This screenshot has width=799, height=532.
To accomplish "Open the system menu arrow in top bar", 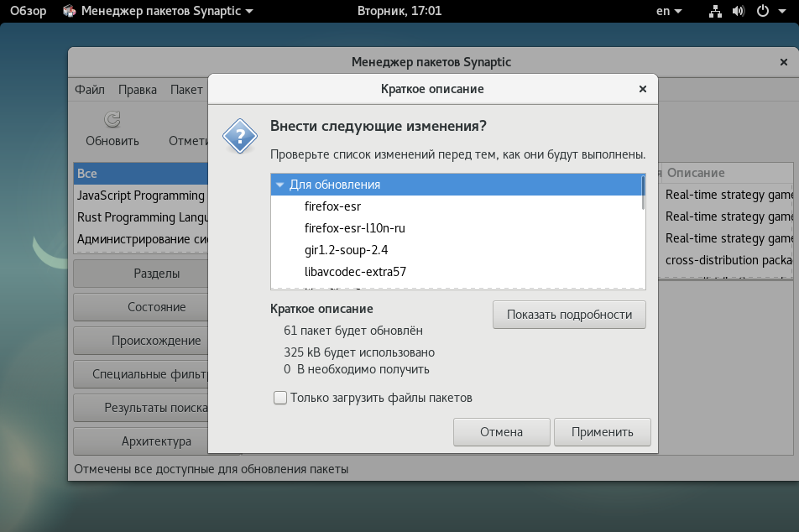I will click(x=782, y=11).
